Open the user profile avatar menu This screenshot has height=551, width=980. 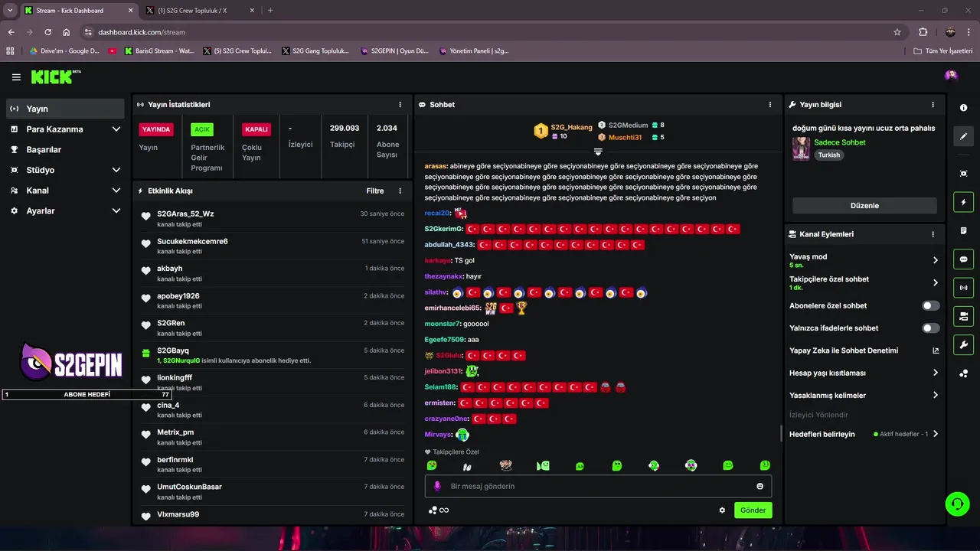(x=951, y=75)
